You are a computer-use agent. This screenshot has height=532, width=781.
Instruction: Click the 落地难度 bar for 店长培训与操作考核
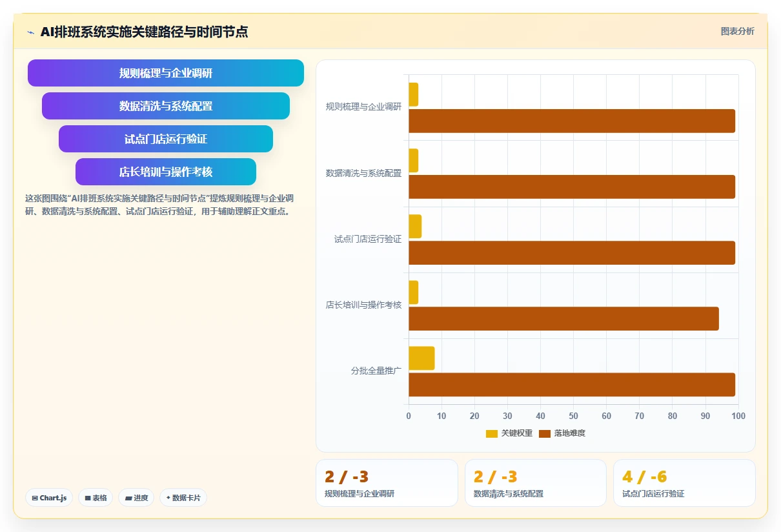tap(563, 319)
